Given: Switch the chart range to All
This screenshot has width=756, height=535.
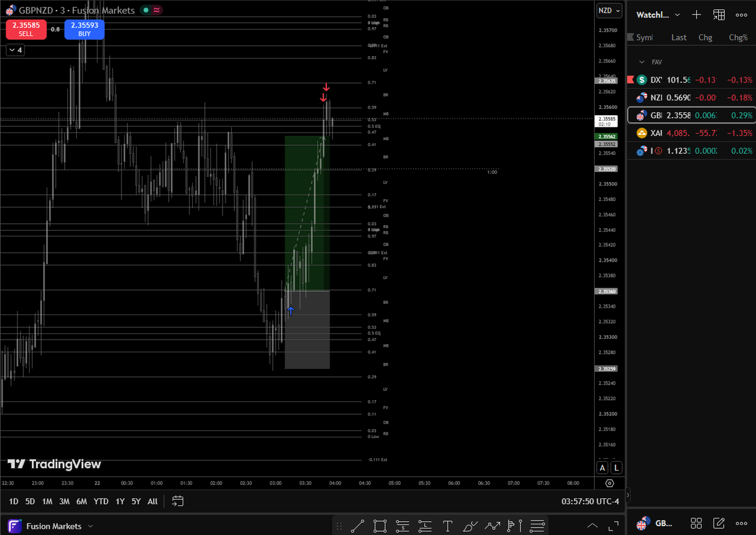Looking at the screenshot, I should 152,502.
